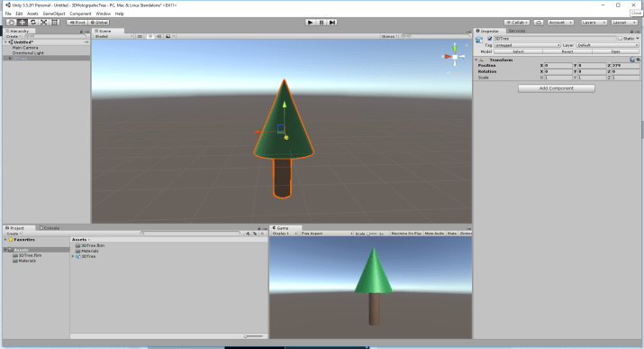Toggle 2D scene view mode
The height and width of the screenshot is (349, 644).
tap(140, 36)
